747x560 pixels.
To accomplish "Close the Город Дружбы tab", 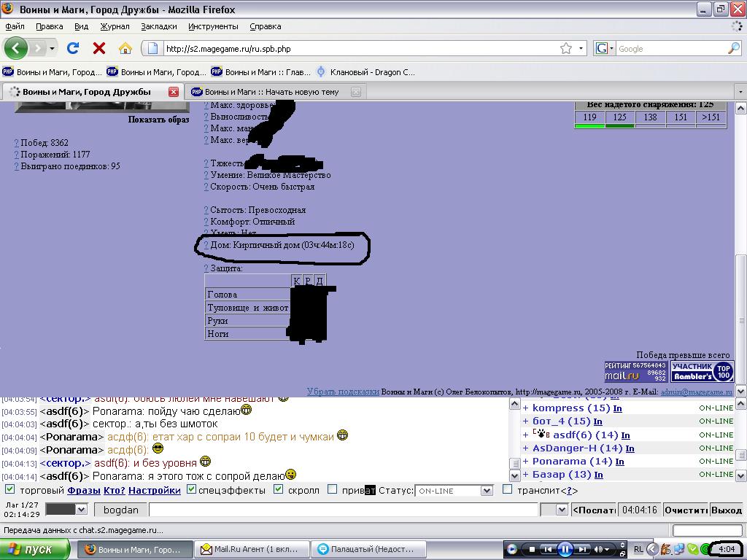I will pos(174,92).
